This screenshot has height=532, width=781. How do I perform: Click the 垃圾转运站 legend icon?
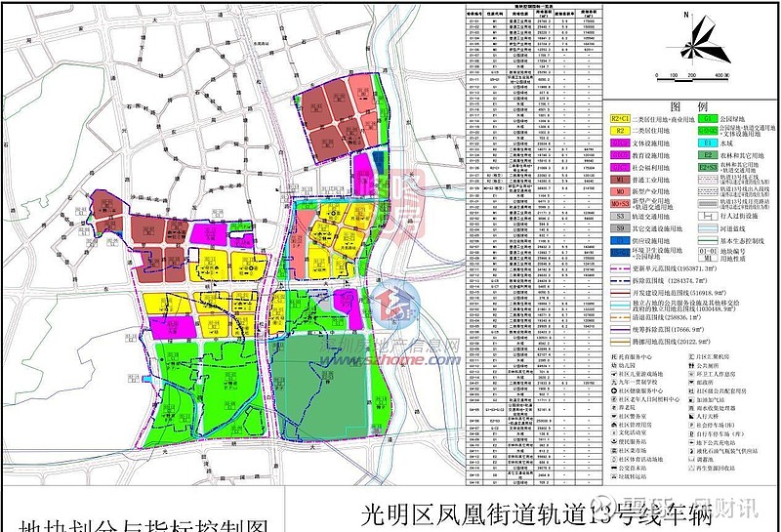[614, 476]
